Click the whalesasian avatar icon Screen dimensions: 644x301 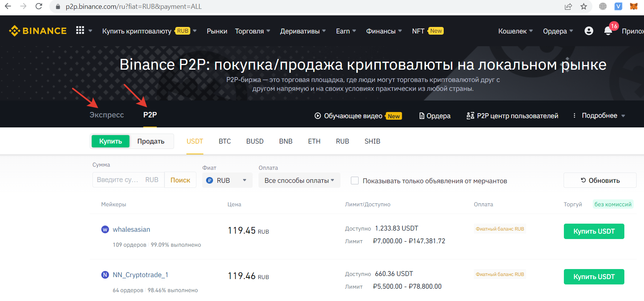click(105, 229)
